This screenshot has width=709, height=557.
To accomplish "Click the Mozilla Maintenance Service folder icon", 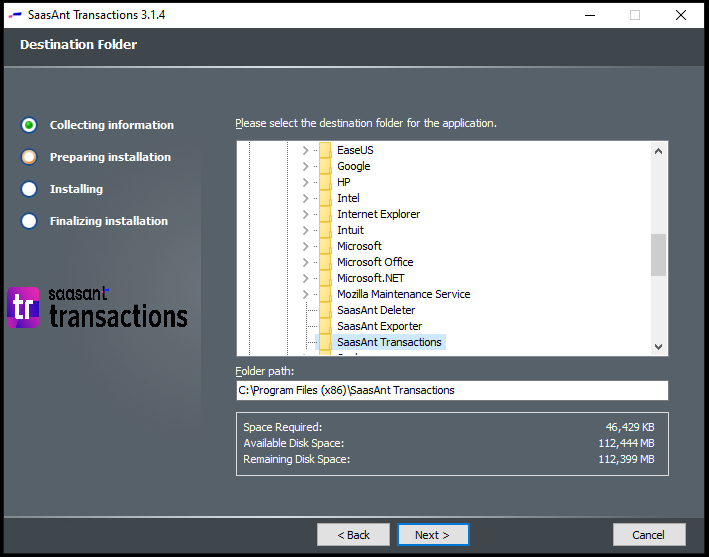I will point(325,294).
